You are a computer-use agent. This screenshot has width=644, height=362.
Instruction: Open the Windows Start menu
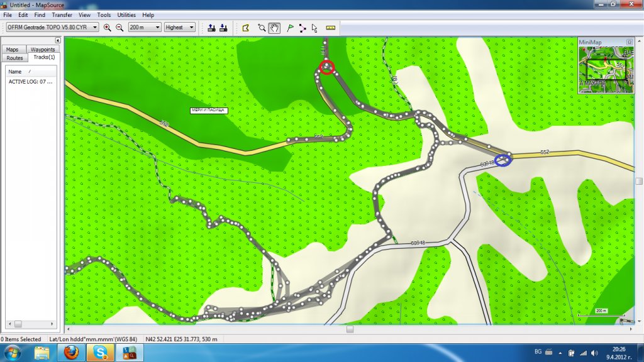click(13, 353)
